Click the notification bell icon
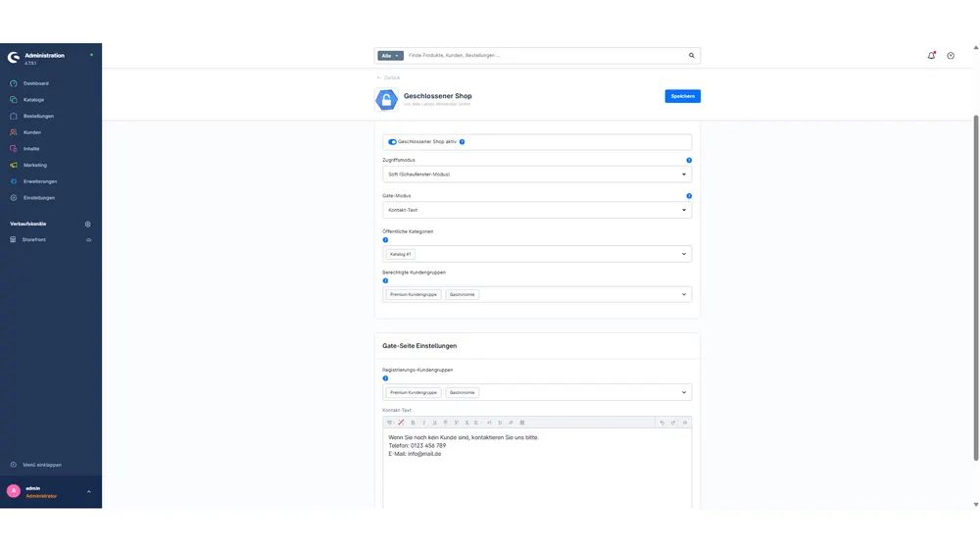The width and height of the screenshot is (980, 552). (x=931, y=56)
